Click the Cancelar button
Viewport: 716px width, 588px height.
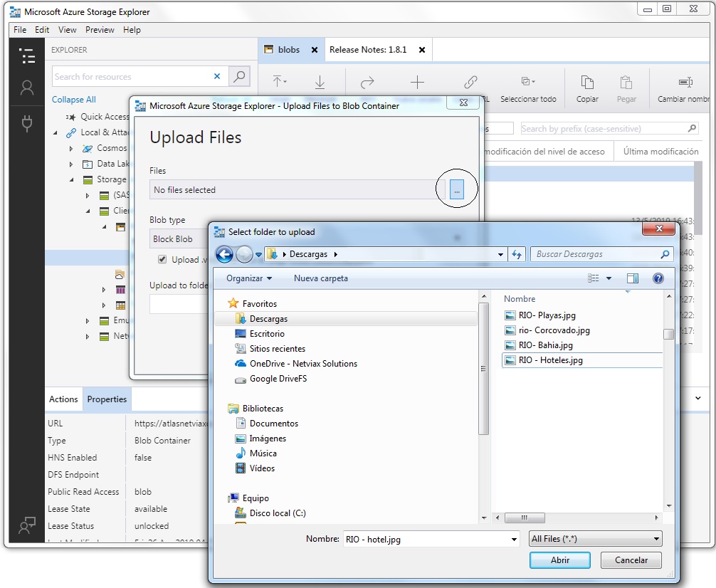tap(631, 560)
